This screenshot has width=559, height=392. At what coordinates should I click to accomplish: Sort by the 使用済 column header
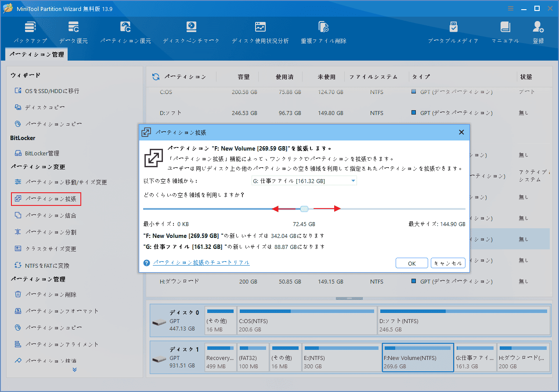[x=285, y=77]
